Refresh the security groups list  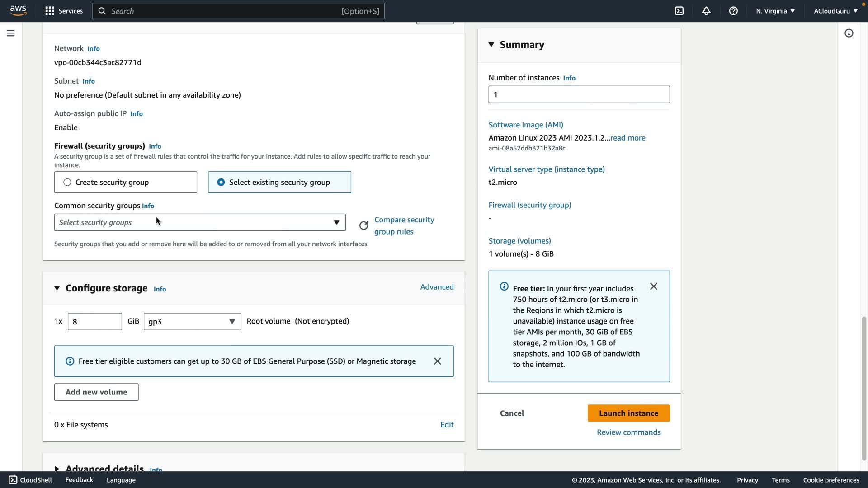pyautogui.click(x=363, y=225)
